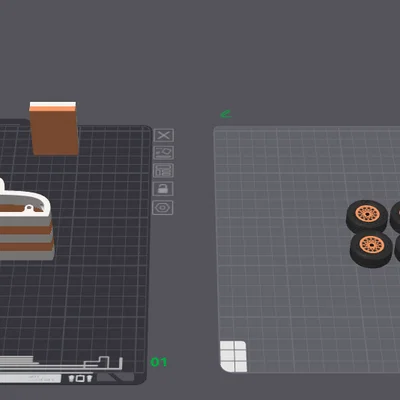Remove plate 01 with the X icon
The height and width of the screenshot is (400, 400).
coord(163,136)
